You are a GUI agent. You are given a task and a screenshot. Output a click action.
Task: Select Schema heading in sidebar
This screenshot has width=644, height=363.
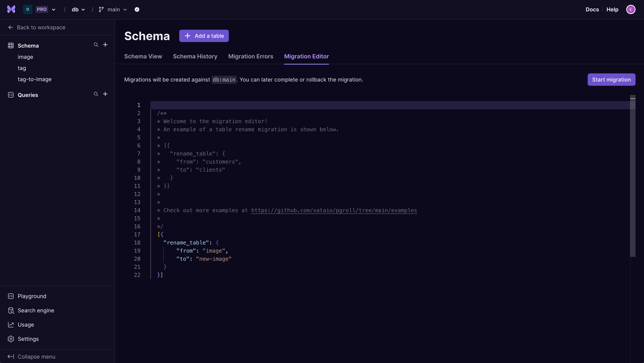pyautogui.click(x=28, y=46)
